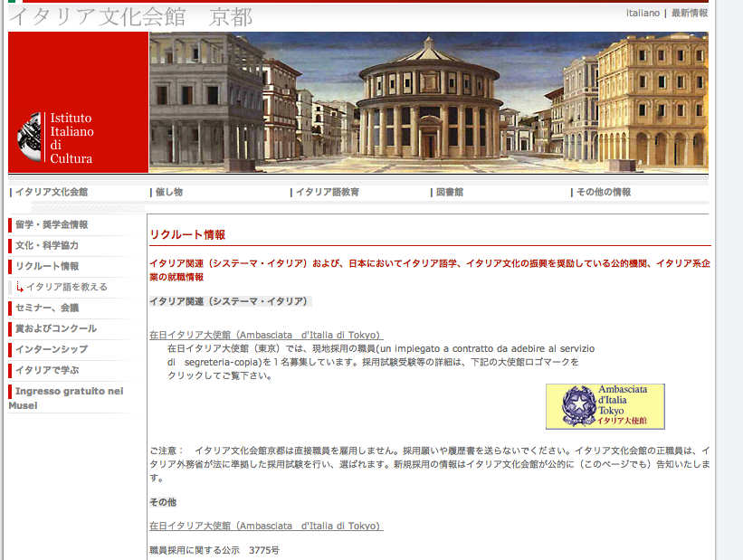Select 留学・奨学金情報 in sidebar
This screenshot has height=560, width=743.
(x=52, y=224)
